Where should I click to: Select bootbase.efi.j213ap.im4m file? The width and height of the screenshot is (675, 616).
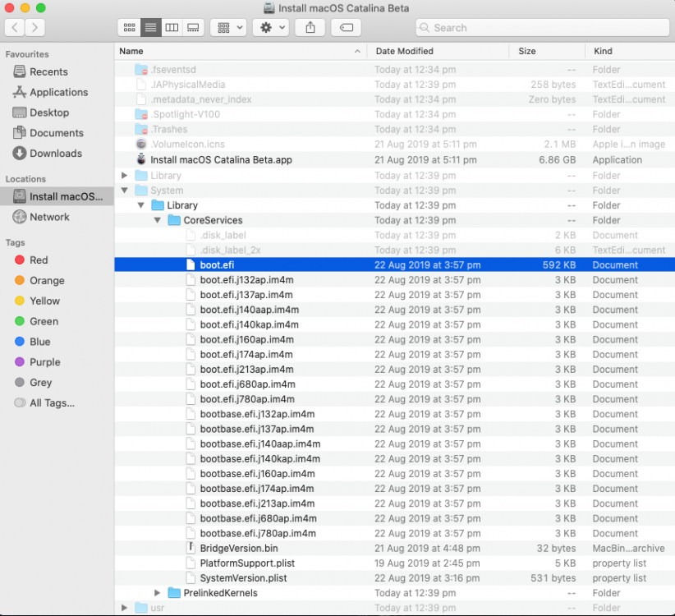point(394,503)
